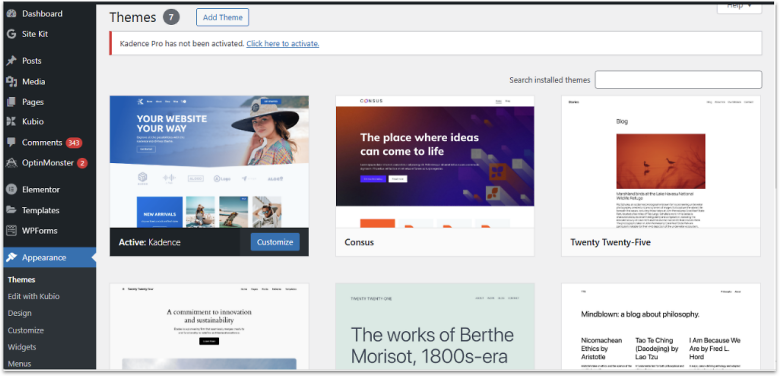
Task: Select the Kadence theme screenshot
Action: [x=209, y=162]
